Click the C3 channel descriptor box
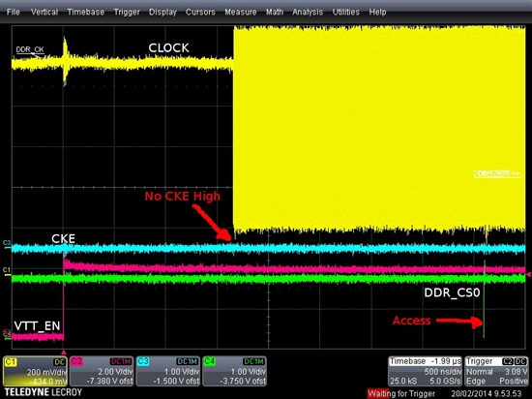The height and width of the screenshot is (399, 532). pos(168,371)
